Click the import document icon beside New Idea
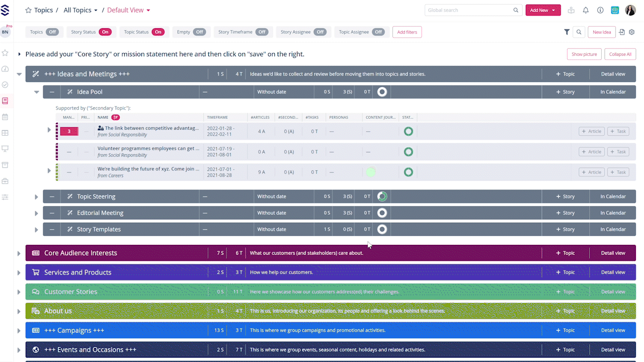 tap(622, 32)
